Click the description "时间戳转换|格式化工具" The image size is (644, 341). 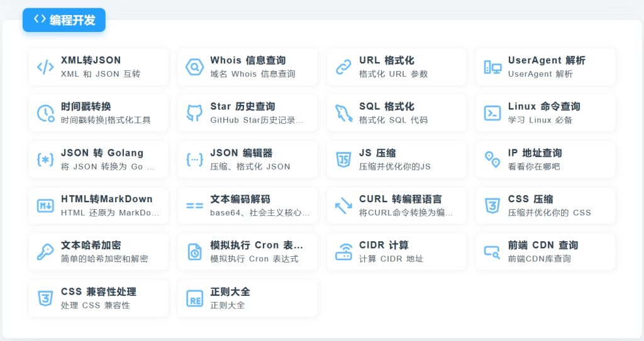coord(106,120)
